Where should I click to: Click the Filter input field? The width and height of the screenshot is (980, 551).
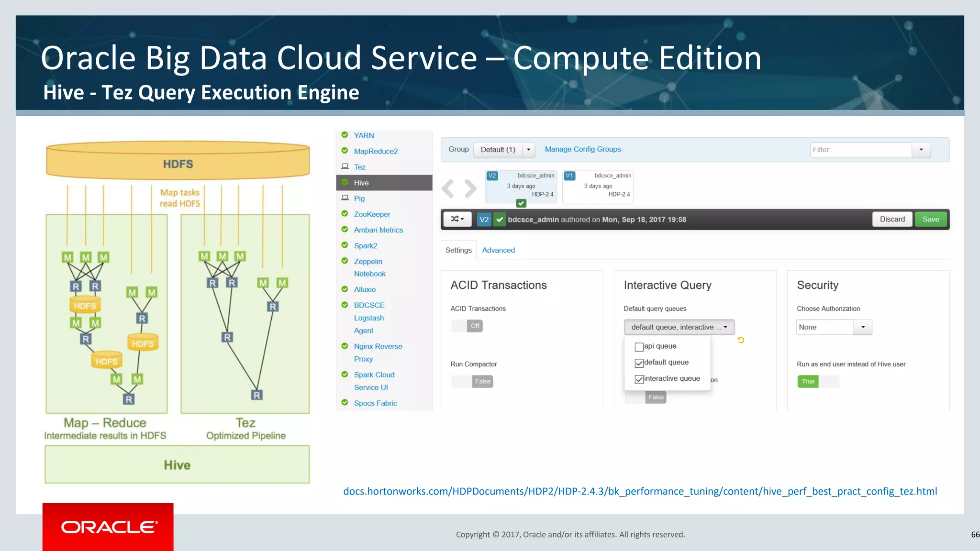861,150
